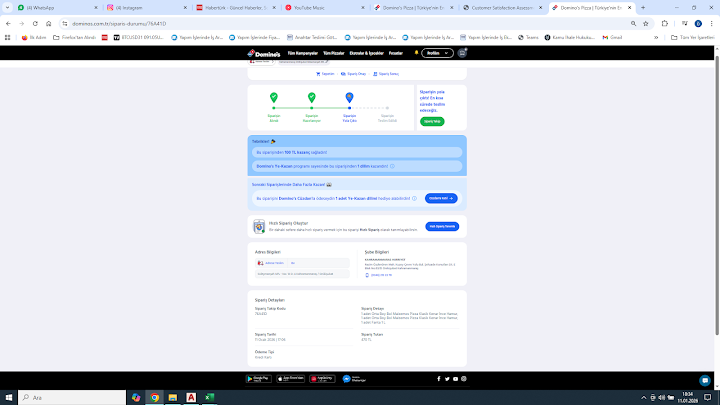Click the green Sipariş Takip button
This screenshot has height=405, width=720.
pos(432,121)
